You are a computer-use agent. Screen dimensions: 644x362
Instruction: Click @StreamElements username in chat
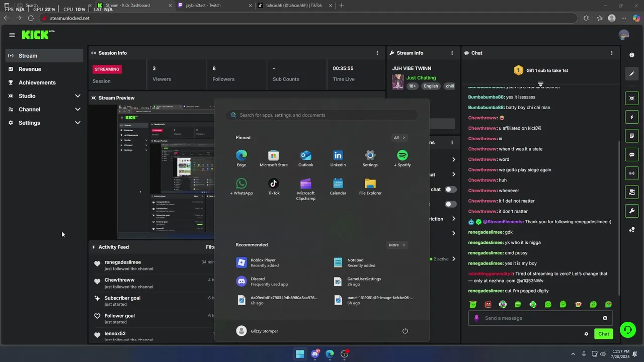(x=503, y=222)
